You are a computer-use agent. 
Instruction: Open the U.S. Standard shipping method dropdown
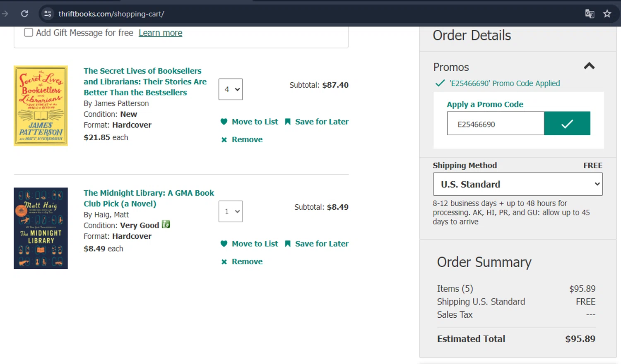point(517,184)
